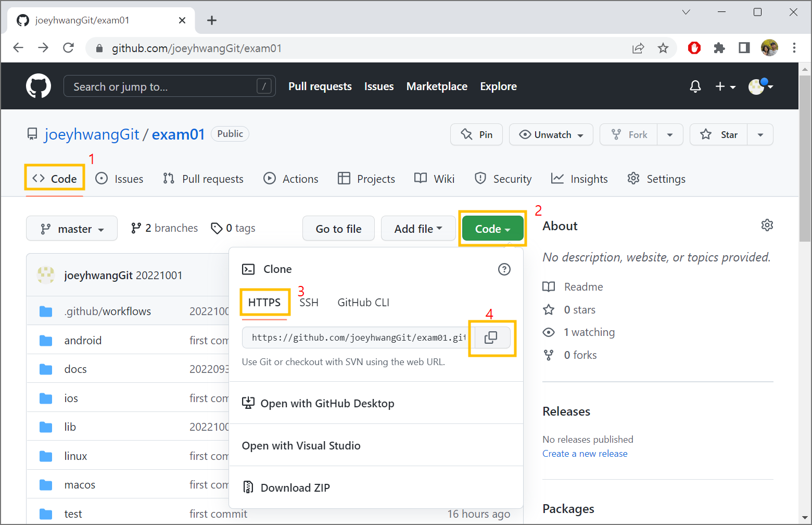Open the lib folder
This screenshot has height=525, width=812.
pos(70,427)
